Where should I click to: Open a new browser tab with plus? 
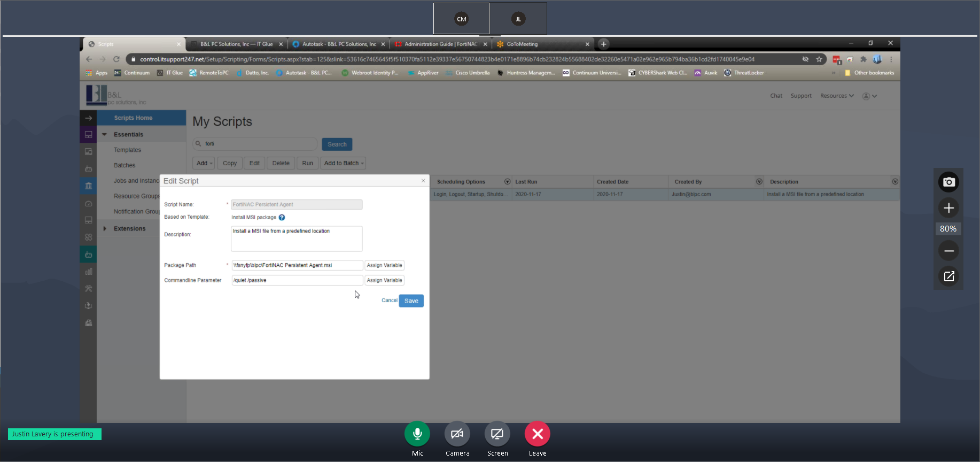[x=604, y=44]
